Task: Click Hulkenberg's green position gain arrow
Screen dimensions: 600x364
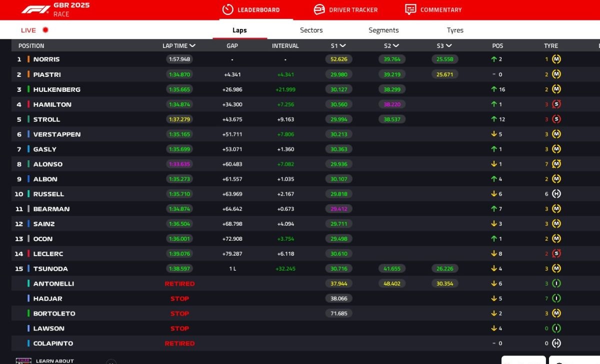Action: point(494,89)
